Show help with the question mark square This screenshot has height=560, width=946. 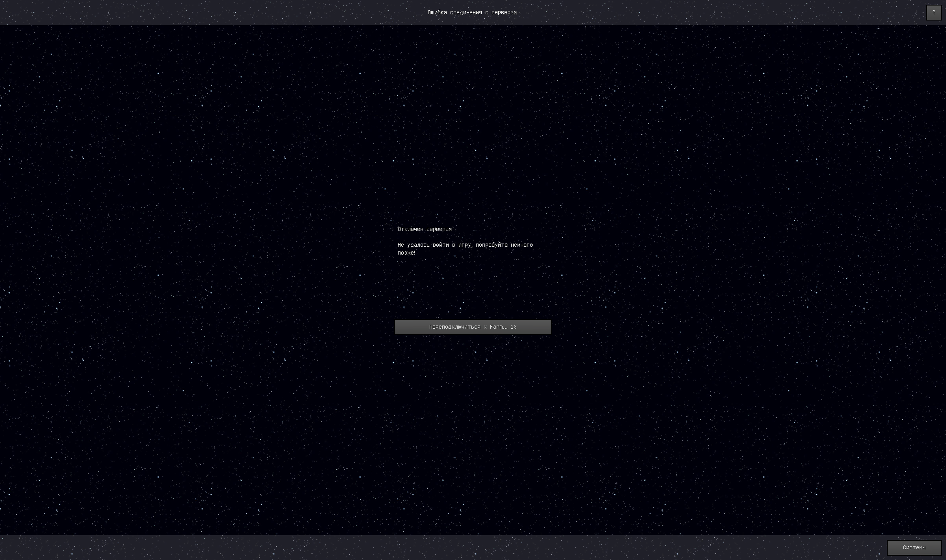933,13
